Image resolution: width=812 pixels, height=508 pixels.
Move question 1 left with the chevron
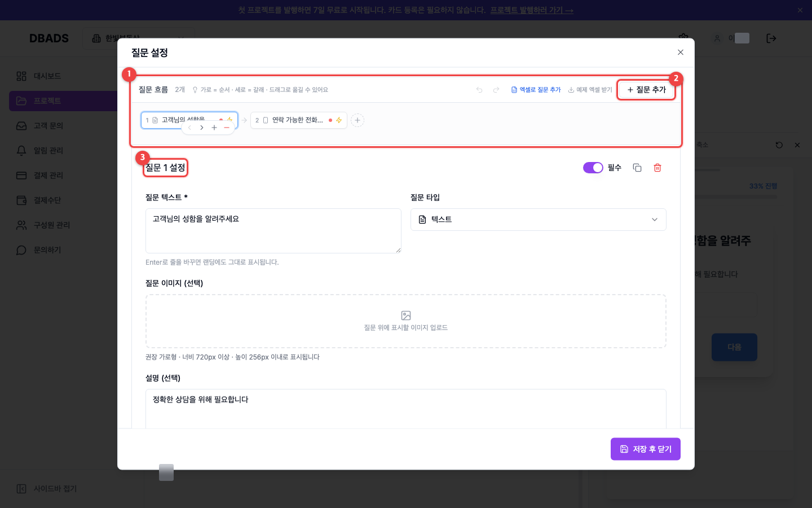(x=189, y=128)
